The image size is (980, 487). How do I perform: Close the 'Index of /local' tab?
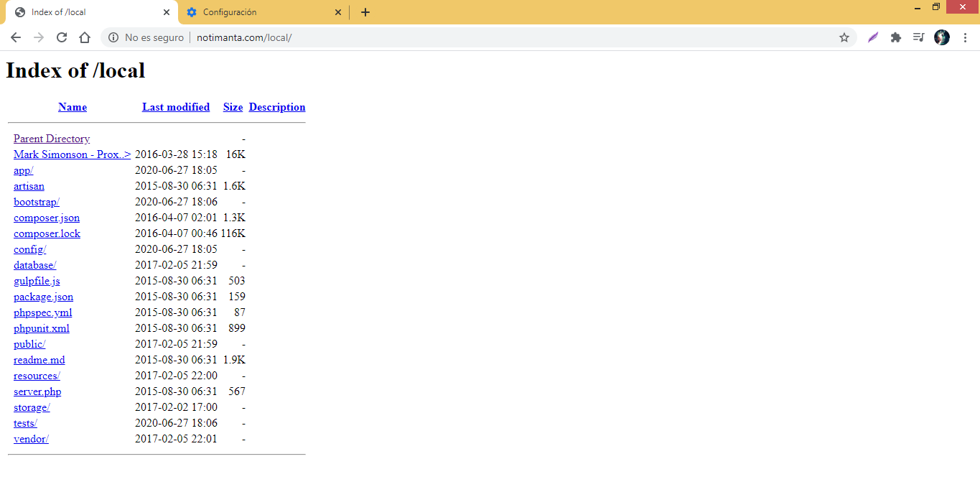point(167,12)
